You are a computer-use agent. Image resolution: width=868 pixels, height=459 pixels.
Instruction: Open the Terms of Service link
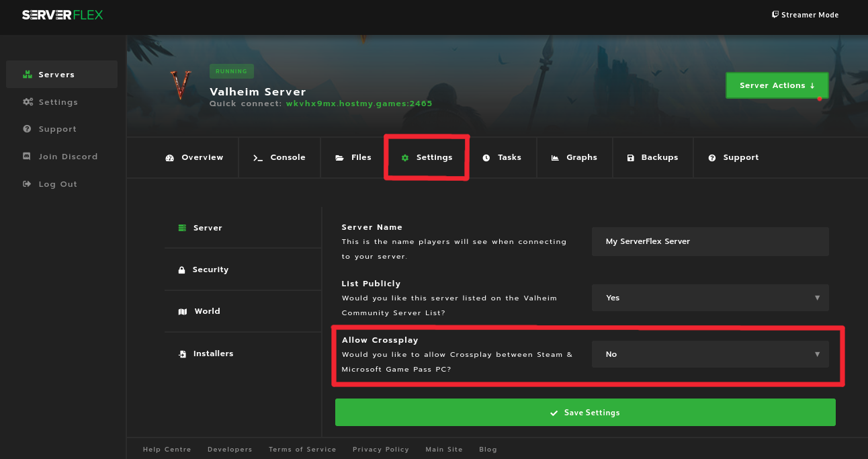(x=302, y=450)
